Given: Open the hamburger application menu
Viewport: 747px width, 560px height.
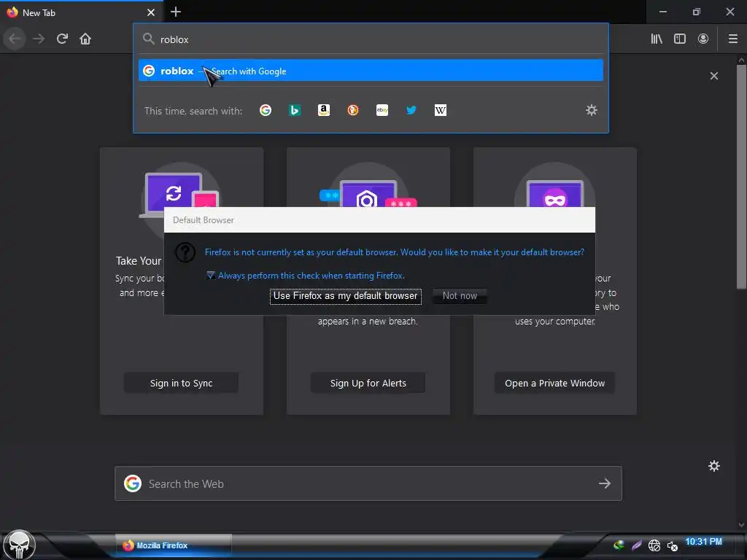Looking at the screenshot, I should [732, 39].
